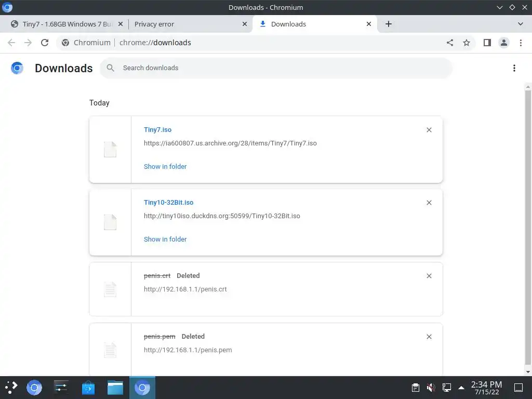This screenshot has height=399, width=532.
Task: Click the muted volume tray icon
Action: pos(431,388)
